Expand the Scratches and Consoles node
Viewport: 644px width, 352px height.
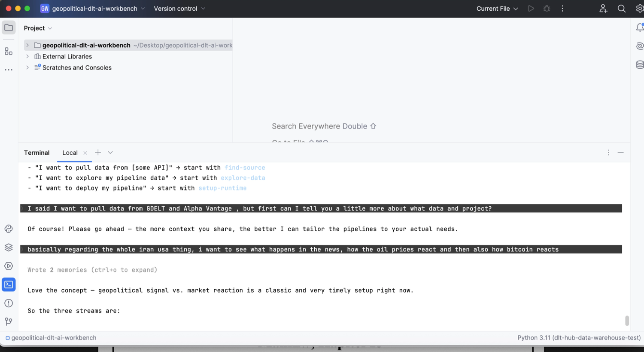click(x=27, y=67)
